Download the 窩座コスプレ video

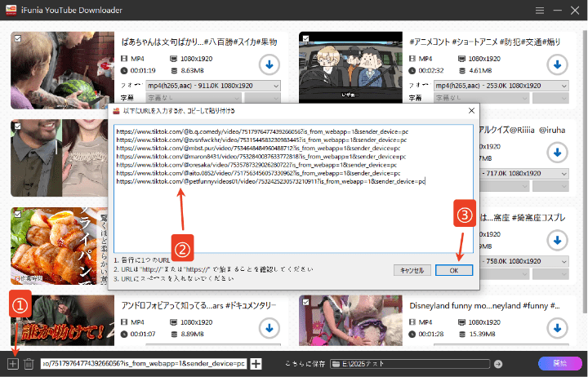pyautogui.click(x=557, y=240)
